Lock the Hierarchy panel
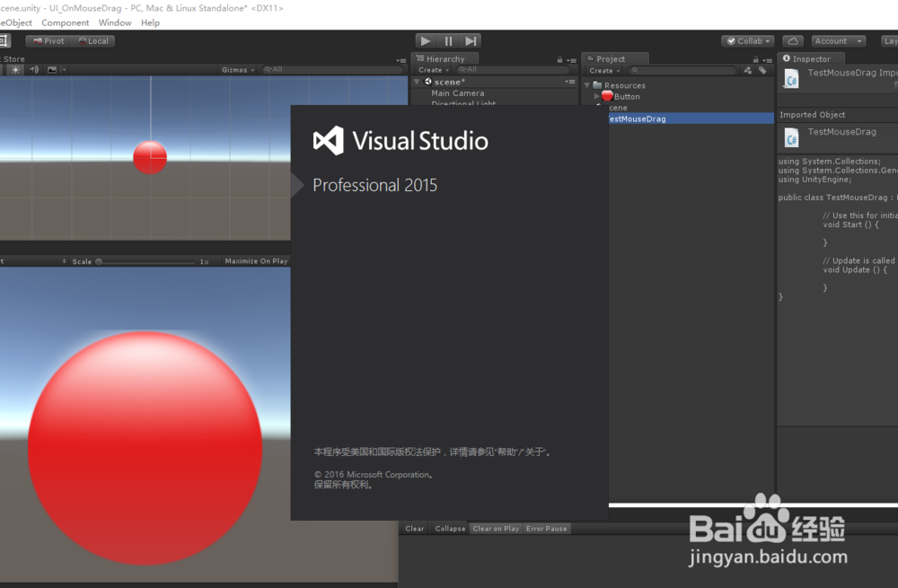Viewport: 898px width, 588px height. [x=559, y=59]
